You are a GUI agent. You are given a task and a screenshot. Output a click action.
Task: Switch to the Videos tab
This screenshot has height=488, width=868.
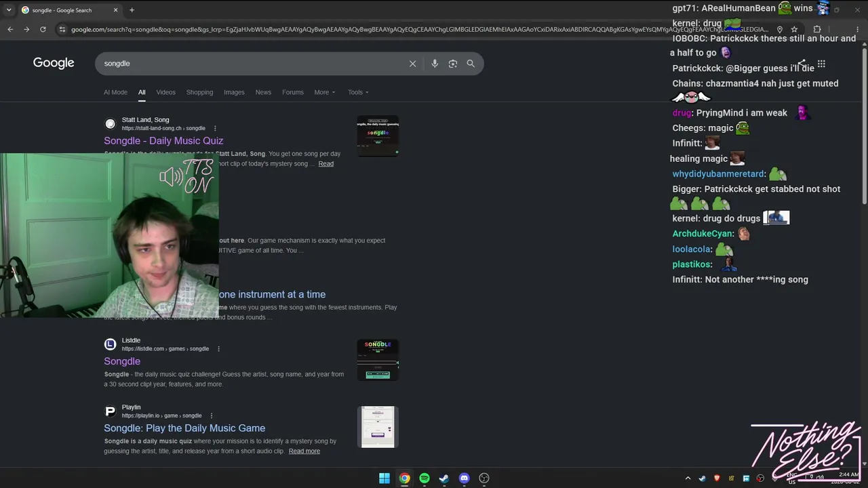165,92
